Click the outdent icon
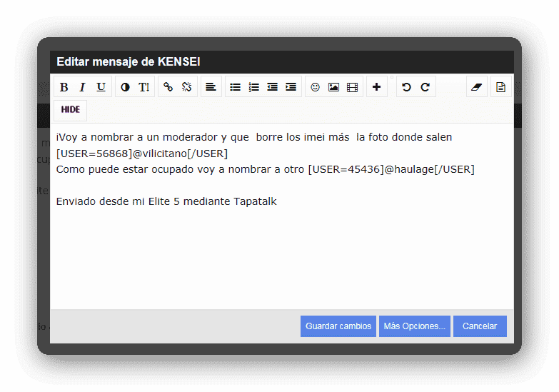The image size is (559, 392). pyautogui.click(x=273, y=87)
